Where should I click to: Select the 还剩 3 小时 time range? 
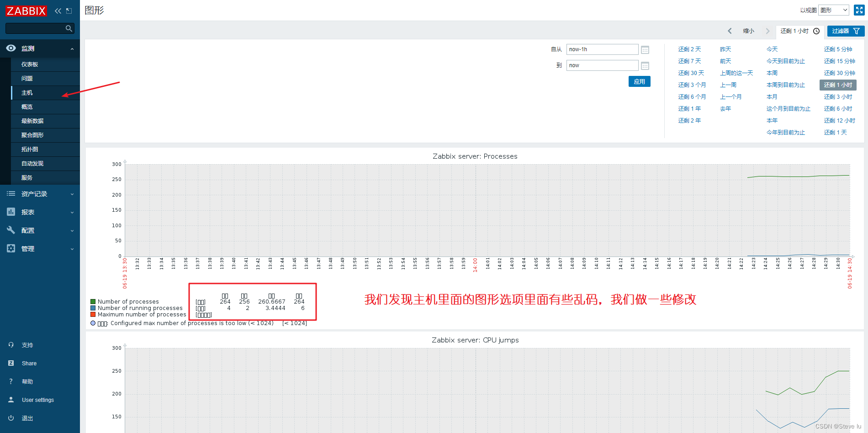point(838,97)
